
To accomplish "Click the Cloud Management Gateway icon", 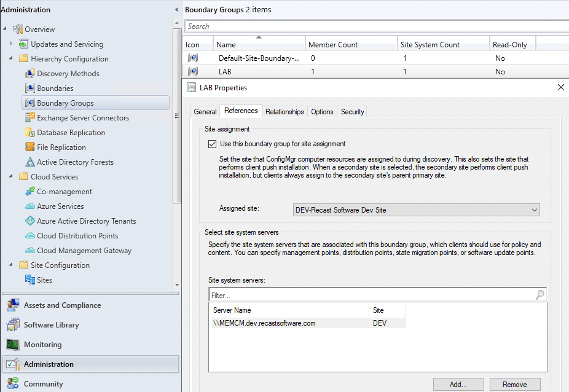I will 30,251.
